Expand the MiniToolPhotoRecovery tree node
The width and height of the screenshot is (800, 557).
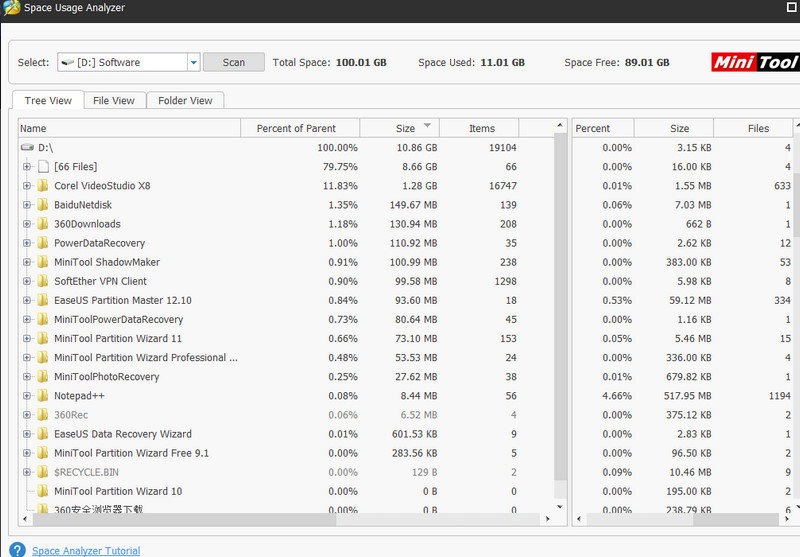coord(27,376)
